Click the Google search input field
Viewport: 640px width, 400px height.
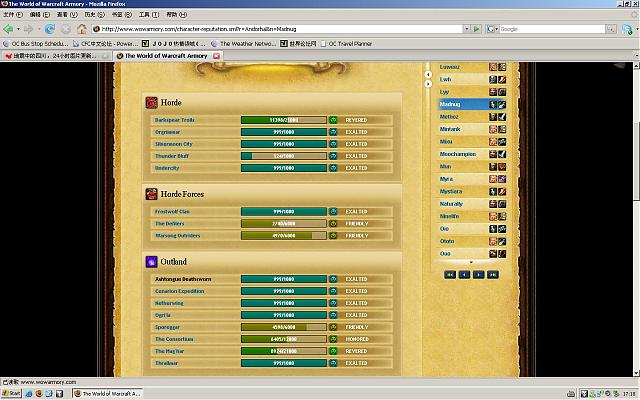[552, 29]
